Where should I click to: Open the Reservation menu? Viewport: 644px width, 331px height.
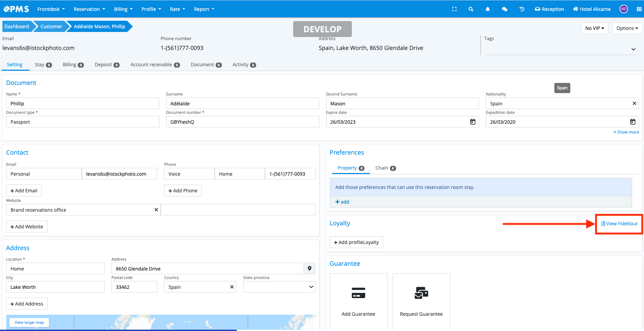point(89,9)
